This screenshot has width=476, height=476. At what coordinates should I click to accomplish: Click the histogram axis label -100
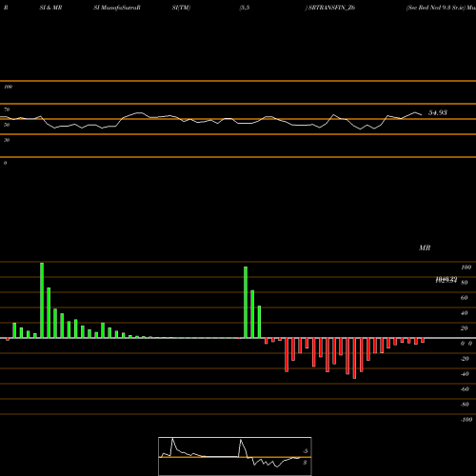point(466,420)
